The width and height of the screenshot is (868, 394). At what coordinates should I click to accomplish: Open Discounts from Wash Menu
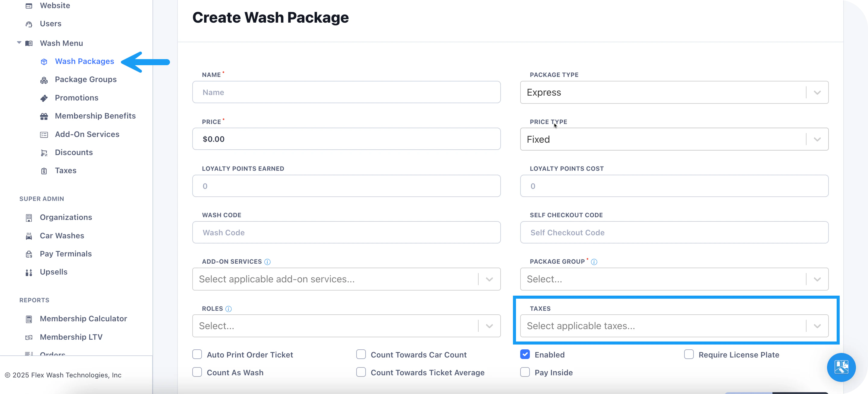[74, 152]
